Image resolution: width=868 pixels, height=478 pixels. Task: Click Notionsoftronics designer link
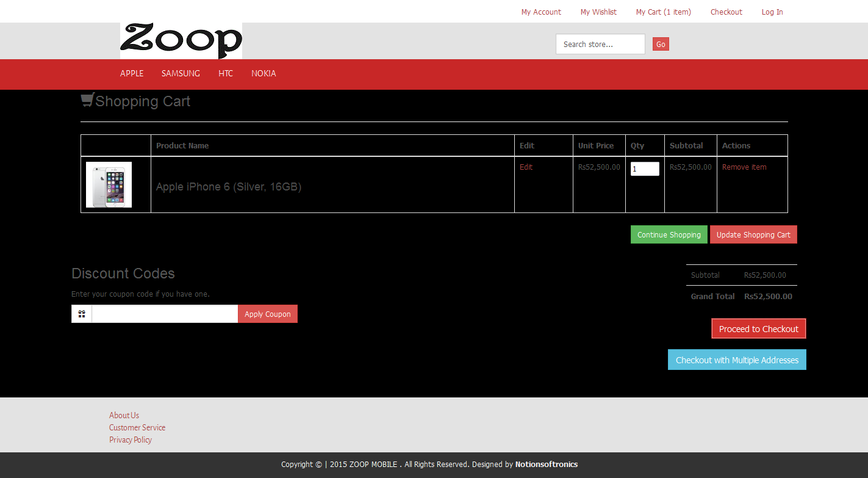[x=547, y=464]
